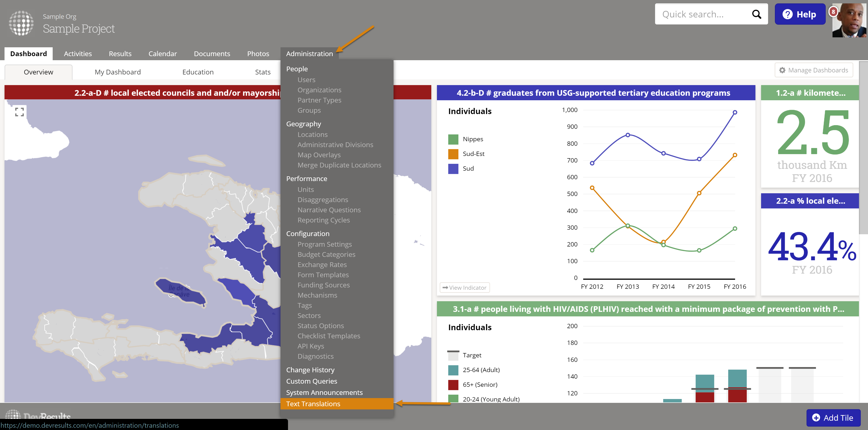The image size is (868, 430).
Task: Click the View Indicator arrow link
Action: pyautogui.click(x=465, y=288)
